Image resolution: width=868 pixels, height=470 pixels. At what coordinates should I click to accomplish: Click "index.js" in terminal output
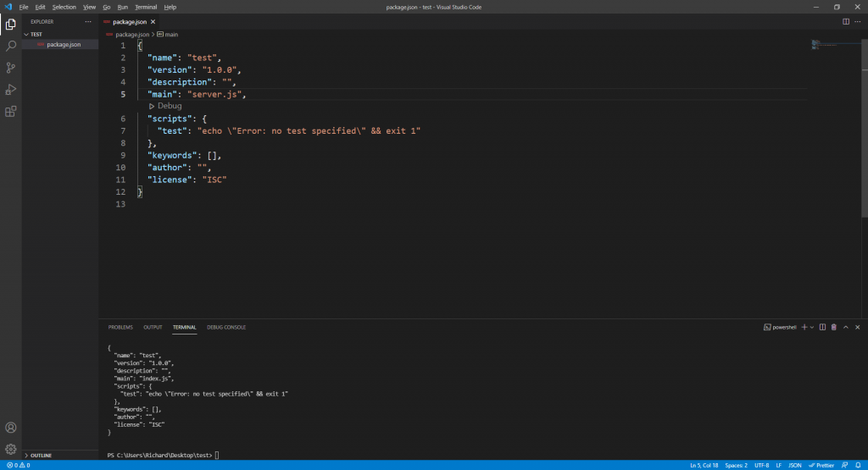point(155,379)
